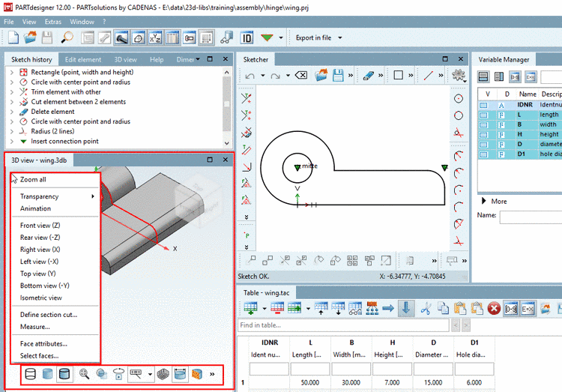Toggle shaded with edges display mode
This screenshot has height=392, width=562.
click(x=64, y=374)
